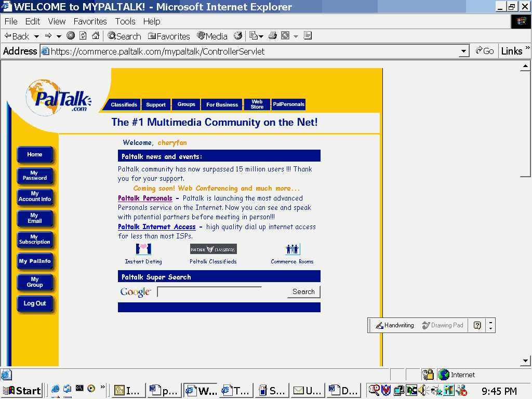532x399 pixels.
Task: Click the Commerce Rooms icon
Action: tap(292, 249)
